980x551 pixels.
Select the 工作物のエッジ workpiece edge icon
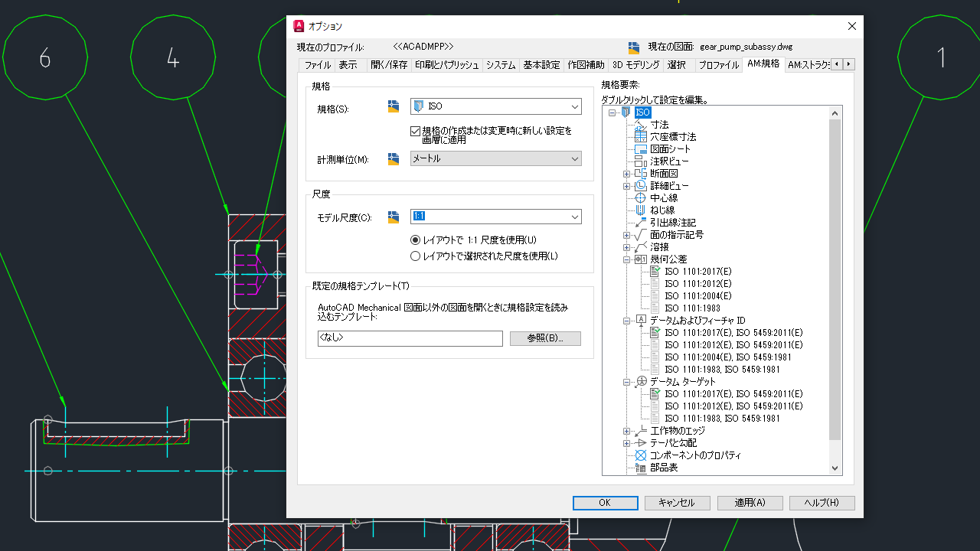pyautogui.click(x=641, y=431)
